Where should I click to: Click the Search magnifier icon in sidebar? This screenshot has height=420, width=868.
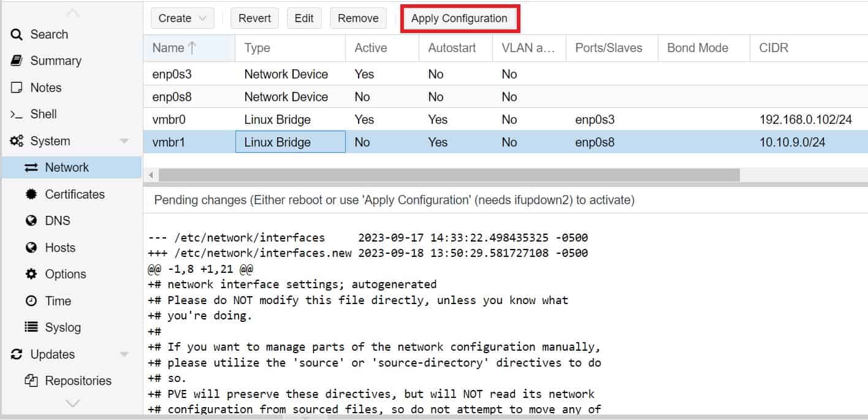tap(17, 34)
